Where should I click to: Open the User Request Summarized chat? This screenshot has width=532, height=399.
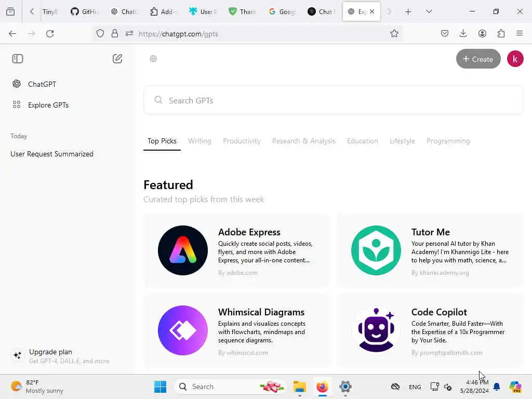[52, 154]
